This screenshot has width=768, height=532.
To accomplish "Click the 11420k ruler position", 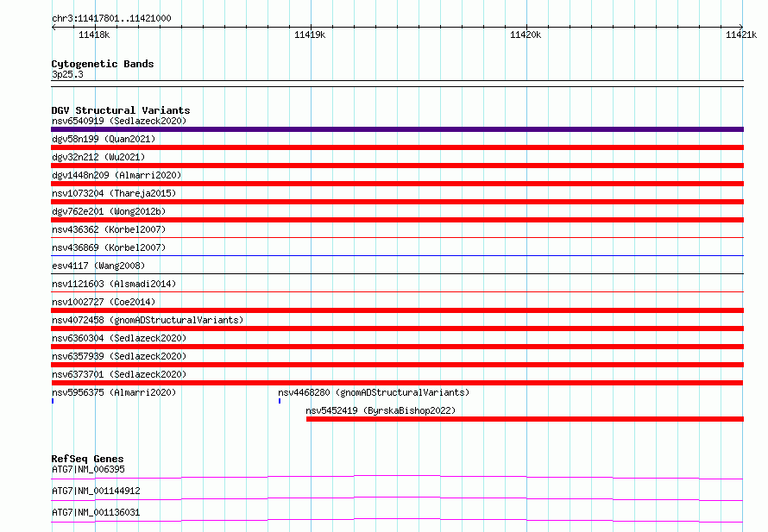I will [526, 34].
